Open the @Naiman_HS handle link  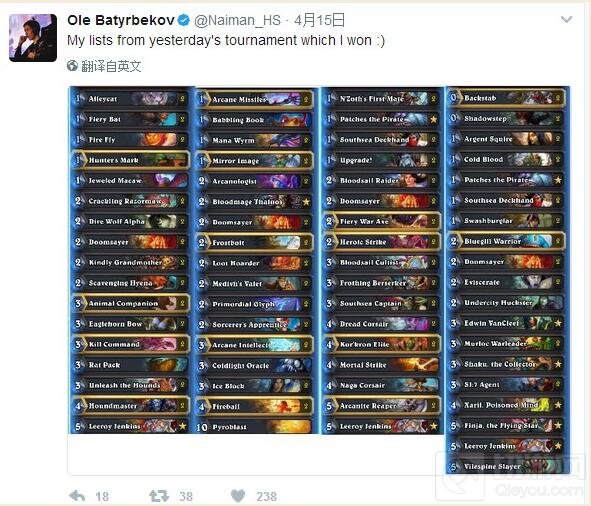237,20
